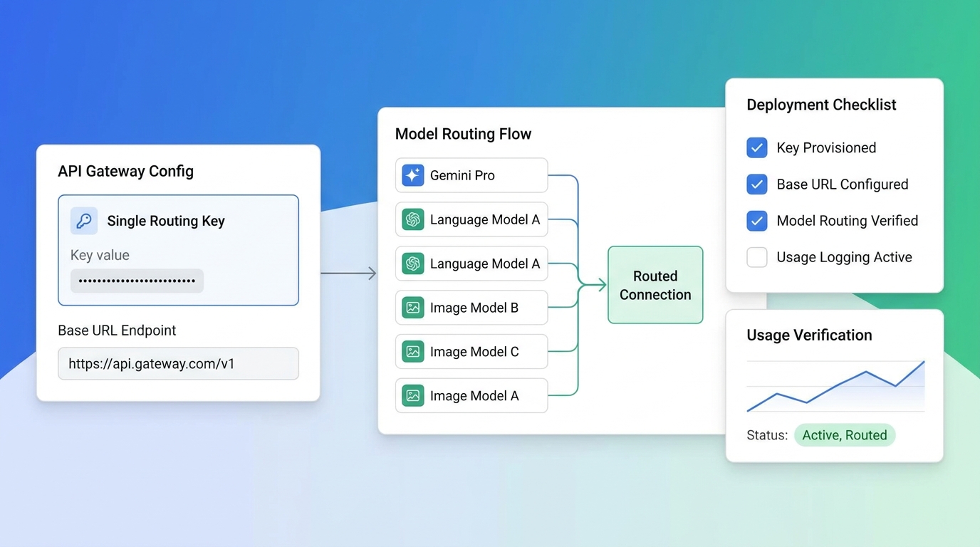Image resolution: width=980 pixels, height=547 pixels.
Task: Click the Base URL Endpoint label
Action: click(x=117, y=330)
